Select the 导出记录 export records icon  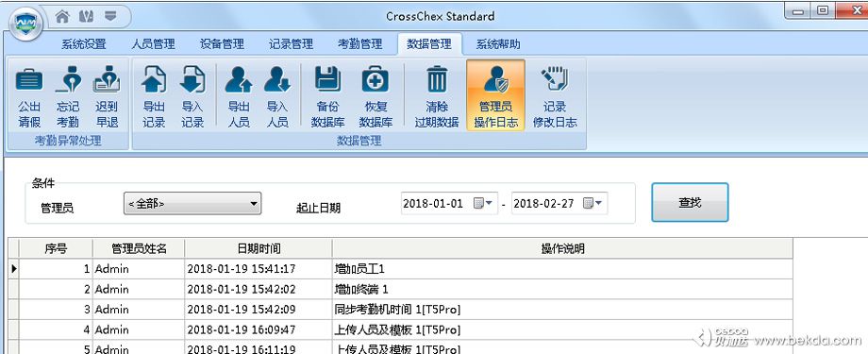point(154,97)
